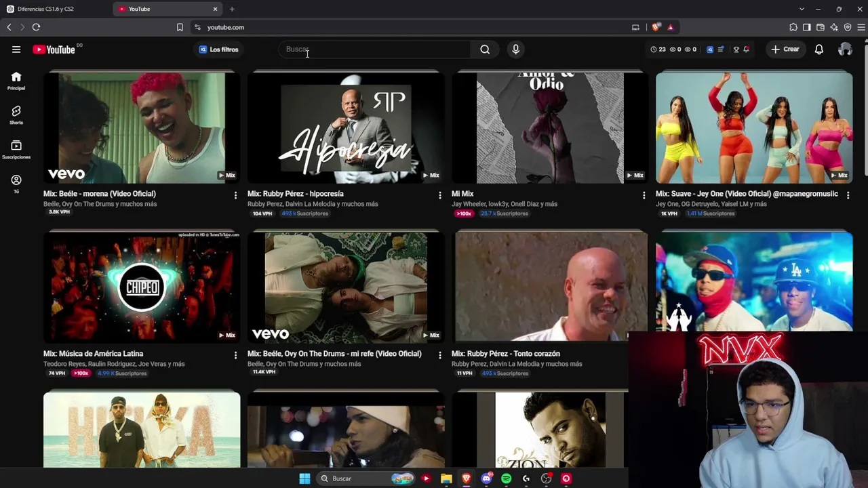Open File Explorer from the taskbar
The height and width of the screenshot is (488, 868).
click(446, 479)
